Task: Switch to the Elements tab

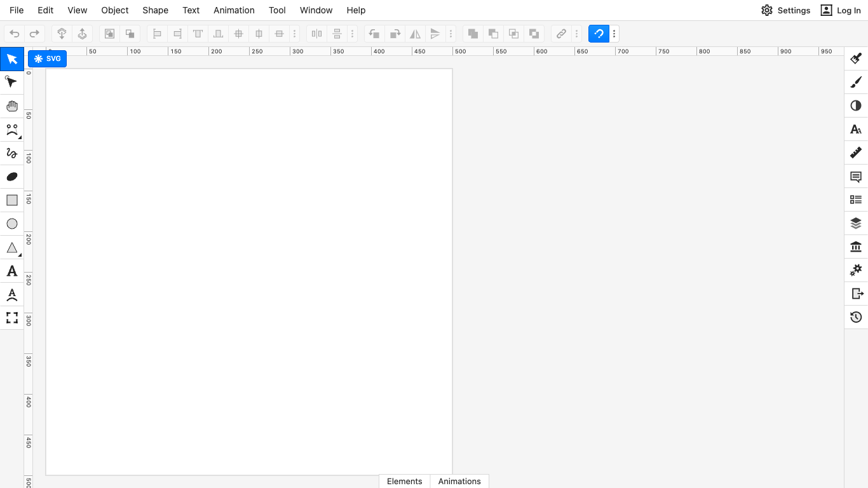Action: pyautogui.click(x=405, y=481)
